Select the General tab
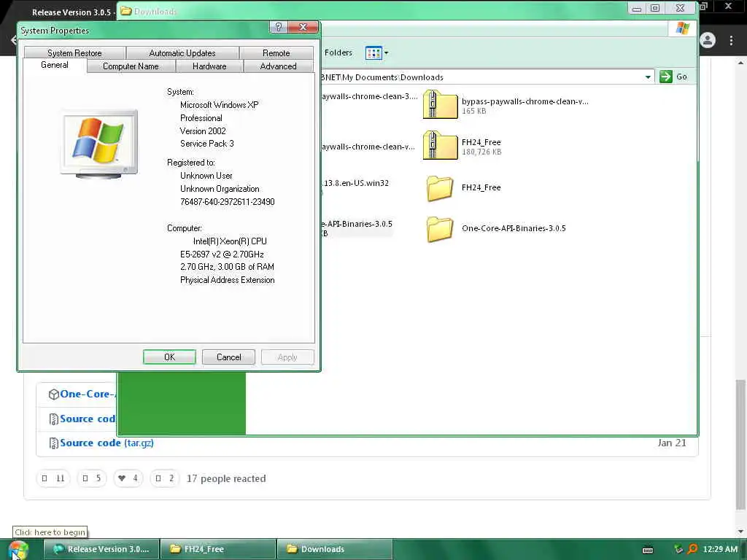Image resolution: width=747 pixels, height=560 pixels. click(x=54, y=65)
